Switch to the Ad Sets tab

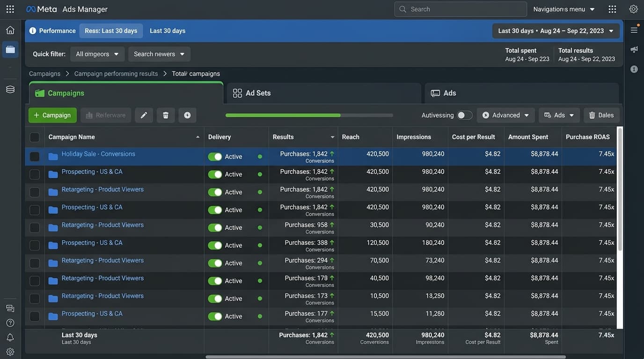pyautogui.click(x=324, y=93)
